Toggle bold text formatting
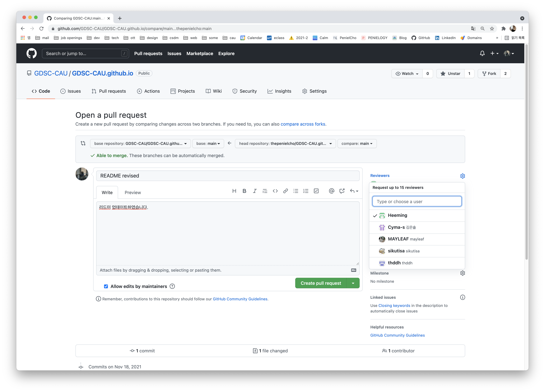 point(244,191)
